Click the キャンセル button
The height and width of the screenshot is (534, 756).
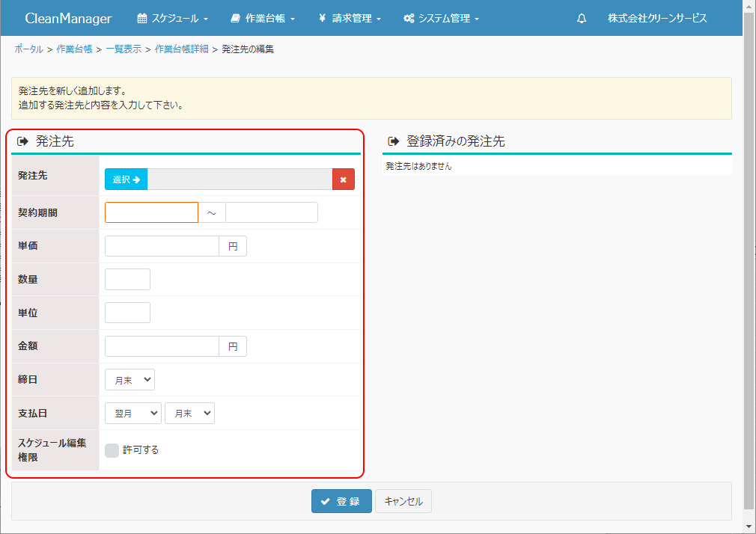[x=403, y=501]
